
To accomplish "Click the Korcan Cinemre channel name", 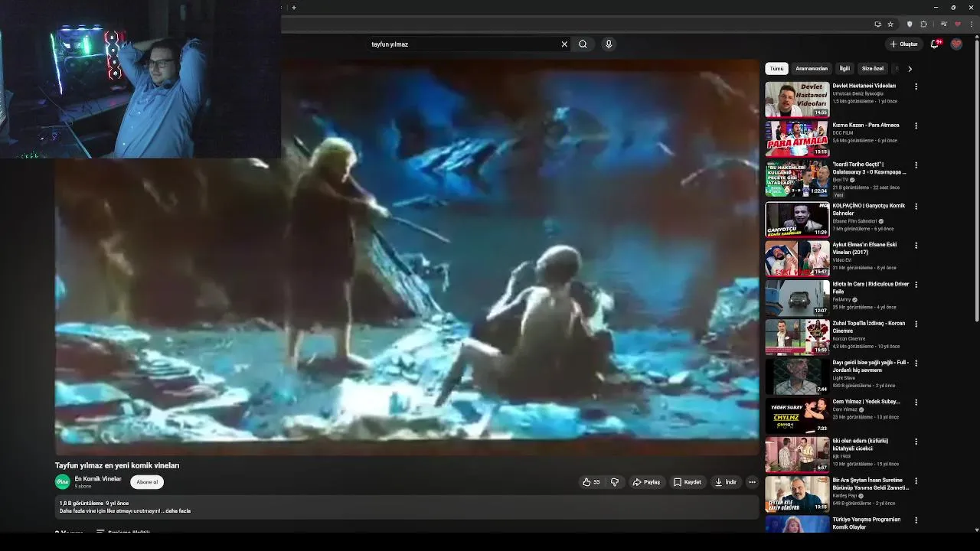I will pyautogui.click(x=849, y=339).
